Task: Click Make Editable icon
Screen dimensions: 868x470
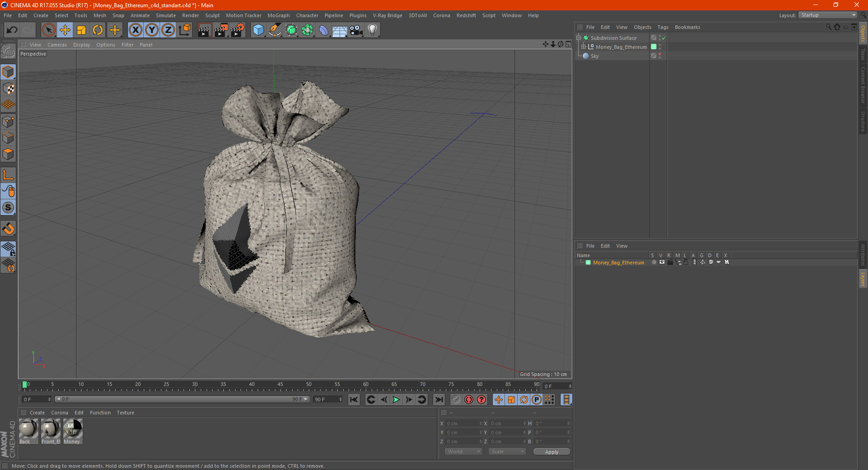Action: [x=8, y=52]
